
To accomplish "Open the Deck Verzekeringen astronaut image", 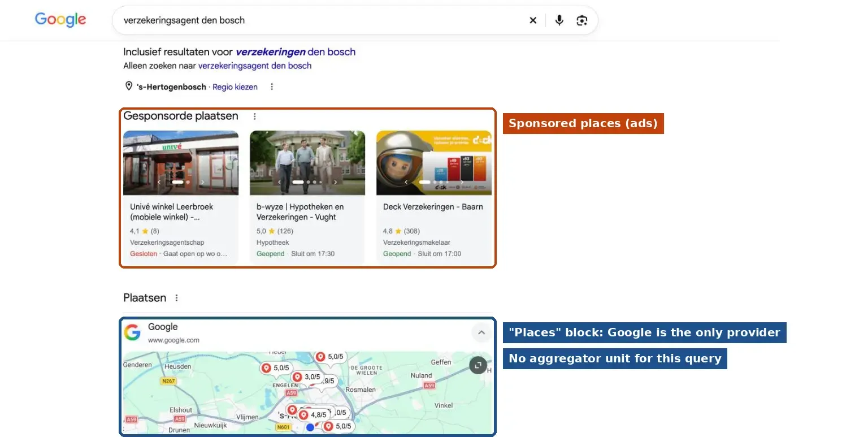I will [434, 163].
